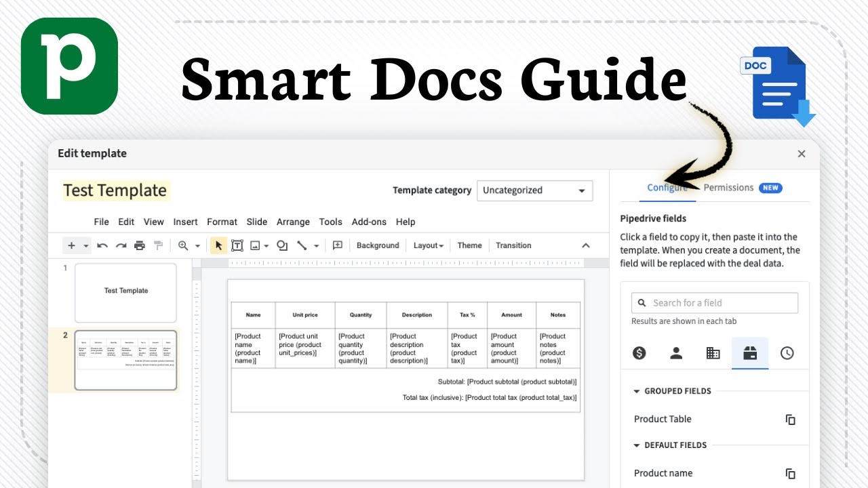
Task: Click the Test Template title field
Action: pos(115,190)
